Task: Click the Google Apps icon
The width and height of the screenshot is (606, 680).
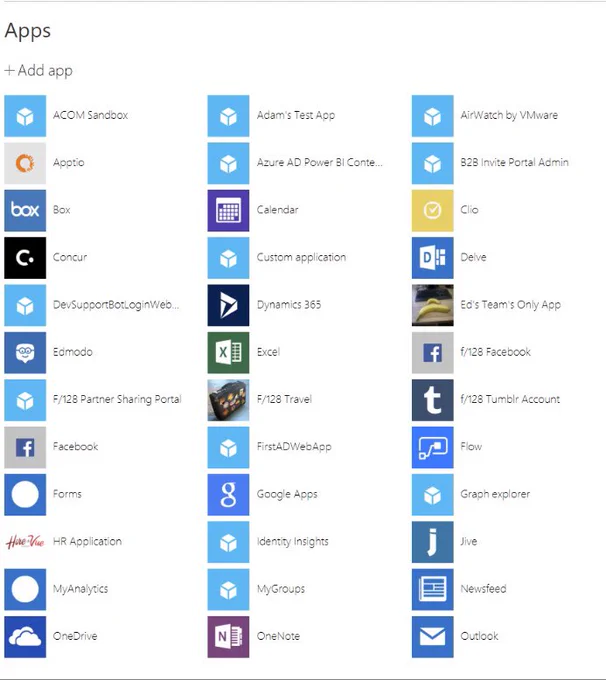Action: click(228, 494)
